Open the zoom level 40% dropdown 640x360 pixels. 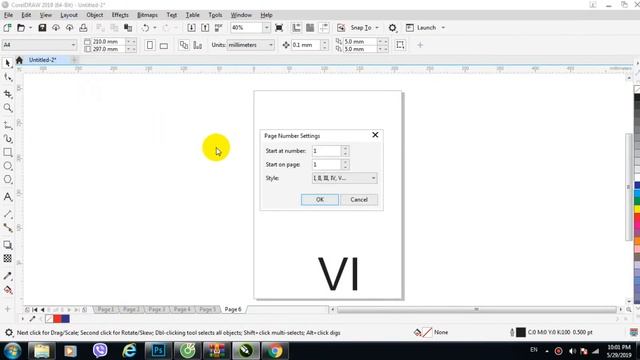266,28
